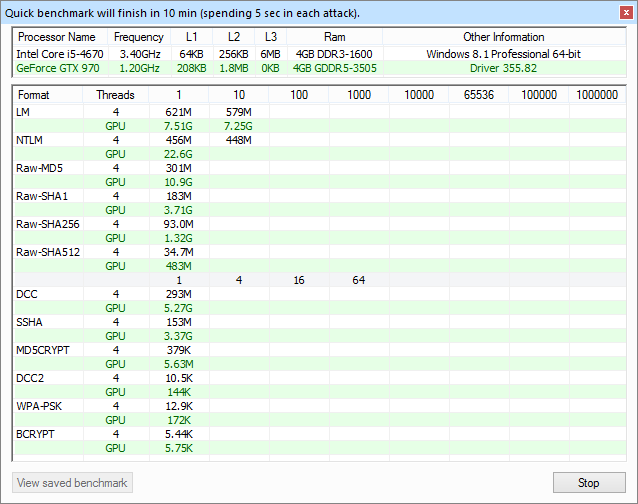Viewport: 638px width, 504px height.
Task: Click the 301M Raw-MD5 result
Action: click(179, 168)
